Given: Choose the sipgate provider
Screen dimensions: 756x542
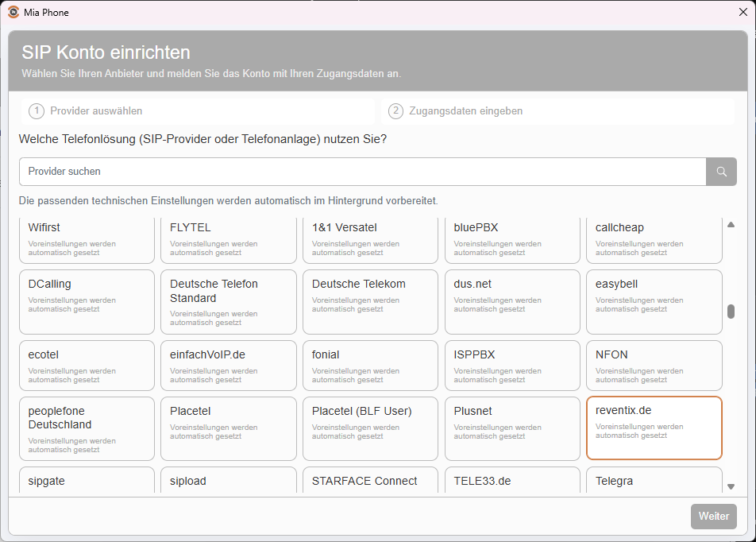Looking at the screenshot, I should click(x=87, y=480).
